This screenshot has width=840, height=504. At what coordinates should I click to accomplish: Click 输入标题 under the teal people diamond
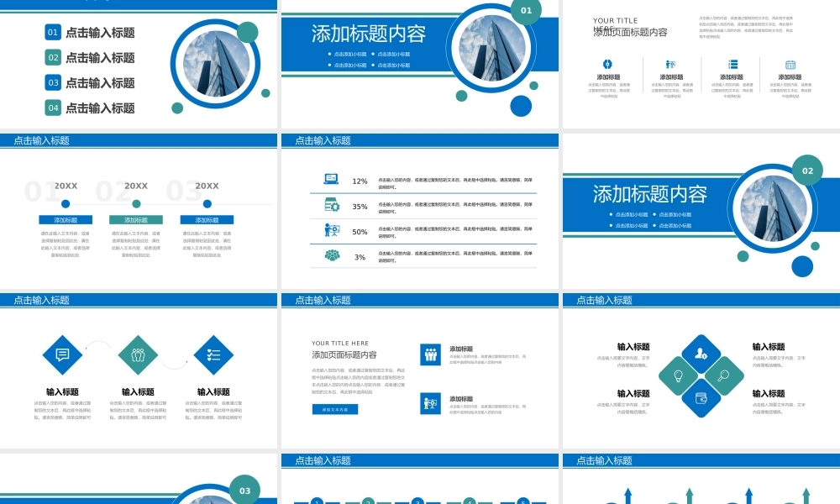coord(139,391)
